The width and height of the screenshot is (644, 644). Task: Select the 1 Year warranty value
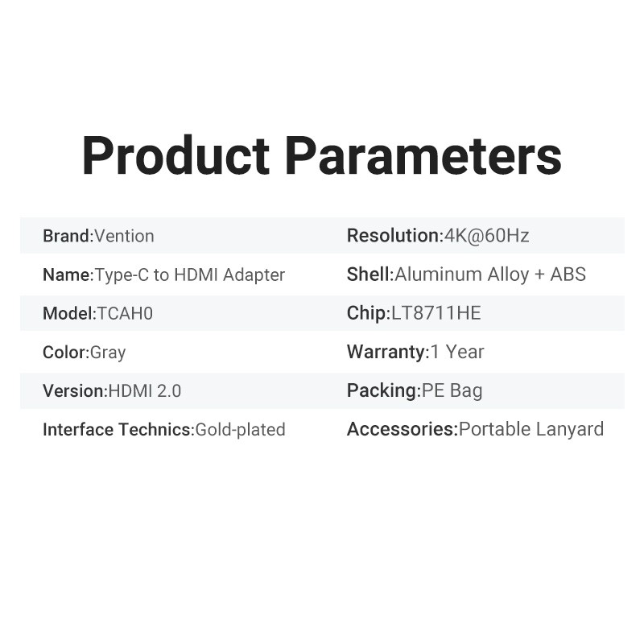pyautogui.click(x=457, y=352)
